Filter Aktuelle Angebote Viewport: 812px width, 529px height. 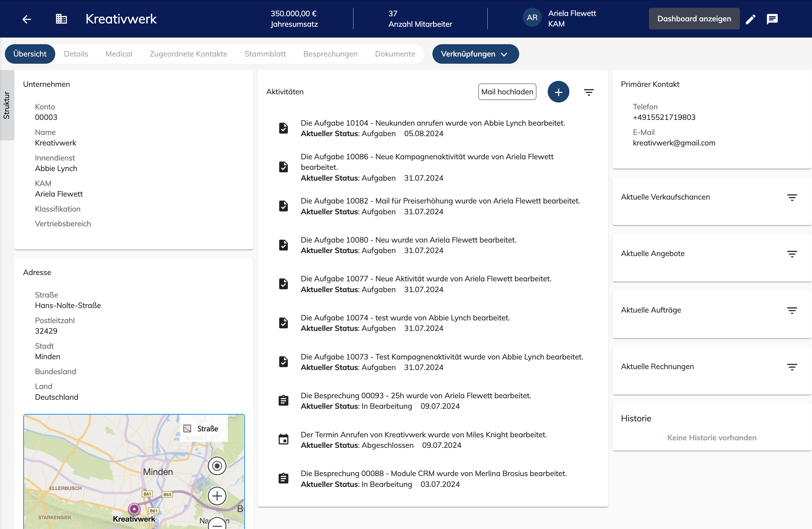click(x=792, y=254)
